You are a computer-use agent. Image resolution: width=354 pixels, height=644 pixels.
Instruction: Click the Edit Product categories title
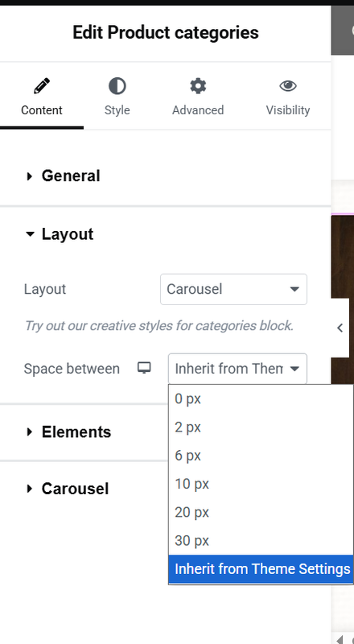point(166,32)
